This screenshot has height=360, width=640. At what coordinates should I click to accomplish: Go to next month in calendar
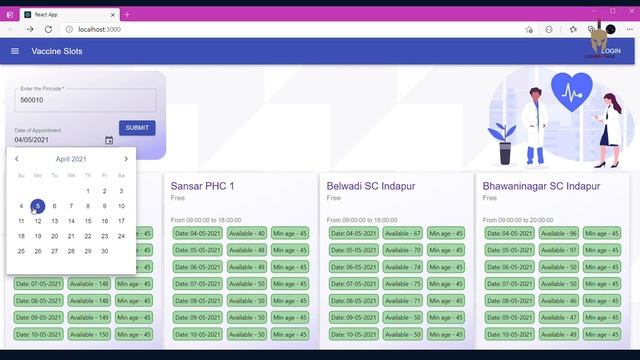tap(126, 159)
